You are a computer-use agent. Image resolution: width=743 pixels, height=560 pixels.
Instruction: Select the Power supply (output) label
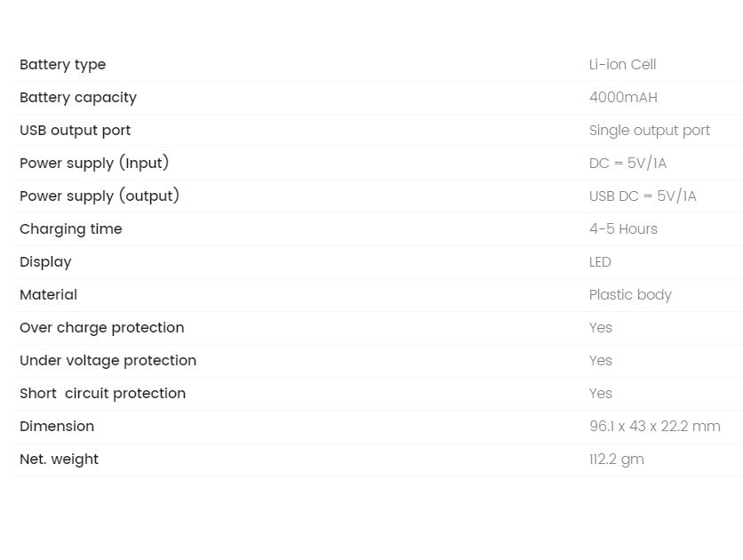tap(100, 196)
